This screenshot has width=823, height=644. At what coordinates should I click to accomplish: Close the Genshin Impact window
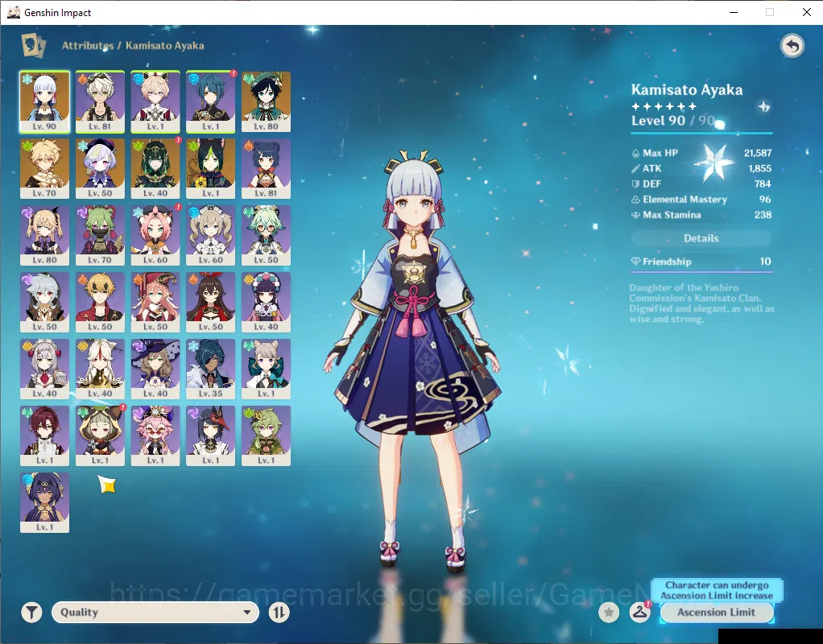coord(807,12)
